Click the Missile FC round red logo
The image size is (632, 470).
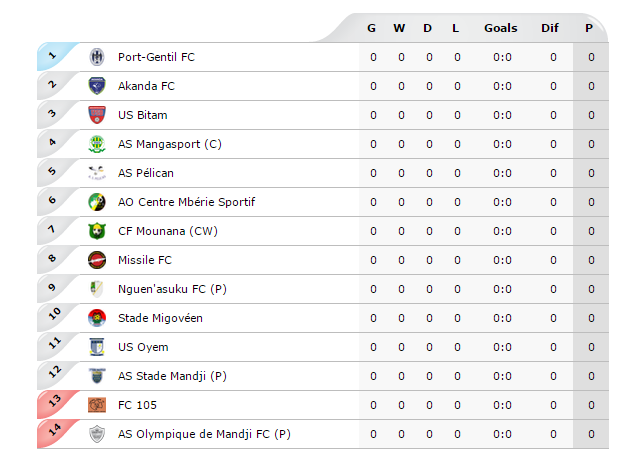click(x=97, y=260)
